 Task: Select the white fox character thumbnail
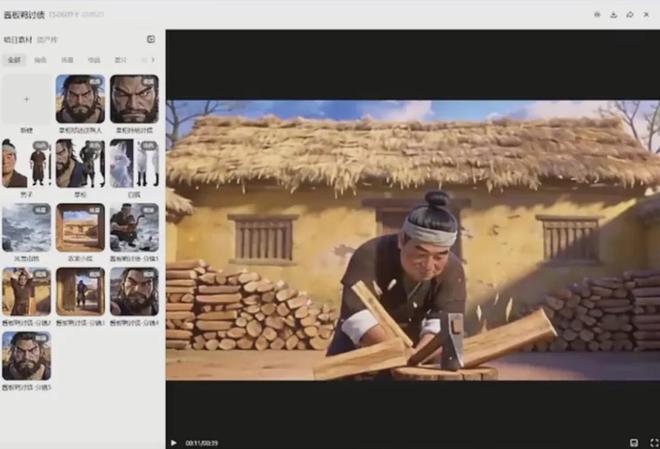pyautogui.click(x=134, y=163)
